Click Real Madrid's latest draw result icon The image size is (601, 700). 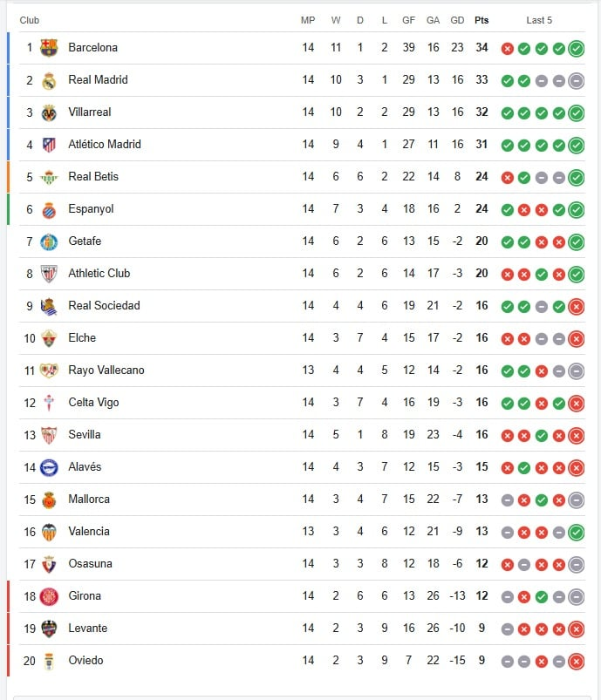click(x=576, y=81)
